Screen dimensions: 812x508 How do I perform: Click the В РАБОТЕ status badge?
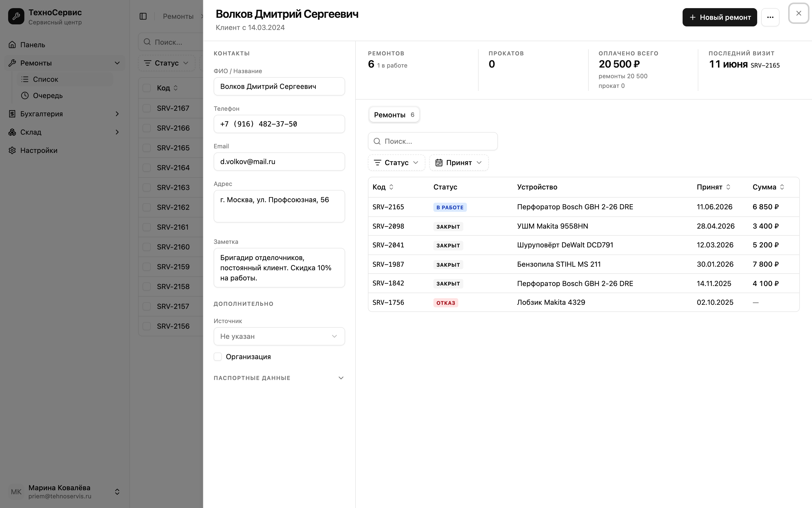pos(450,207)
